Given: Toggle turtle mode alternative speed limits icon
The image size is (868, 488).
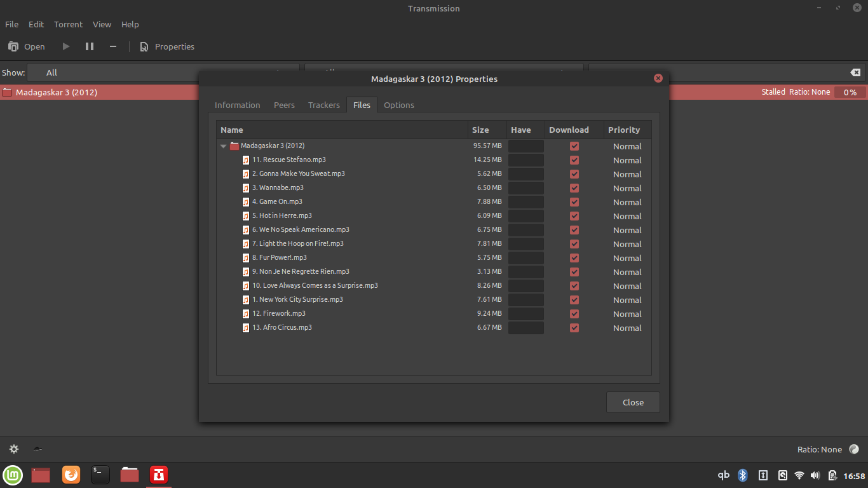Looking at the screenshot, I should [38, 449].
